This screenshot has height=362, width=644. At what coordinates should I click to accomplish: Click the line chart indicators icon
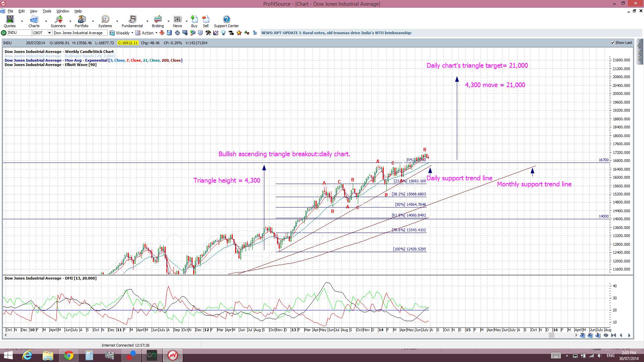(x=216, y=33)
